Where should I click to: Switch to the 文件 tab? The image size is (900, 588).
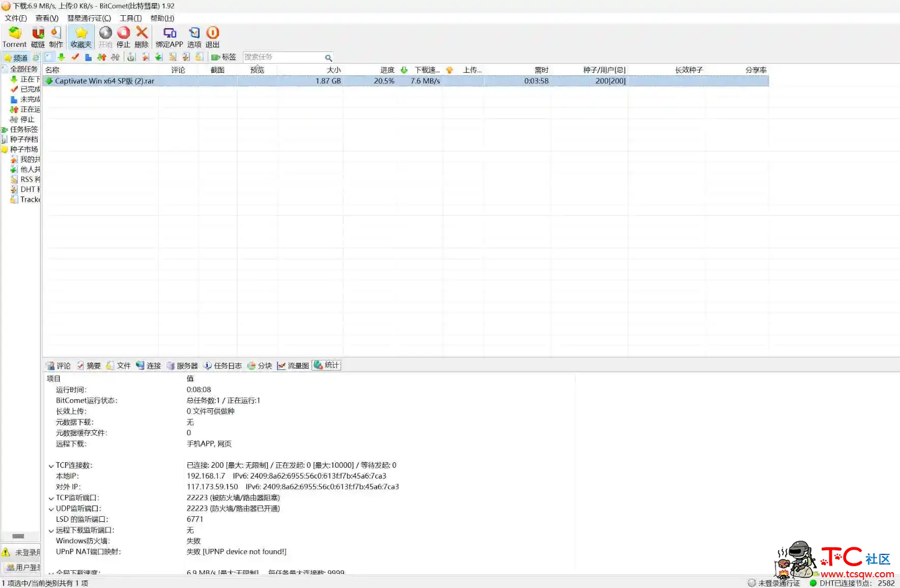pos(119,366)
